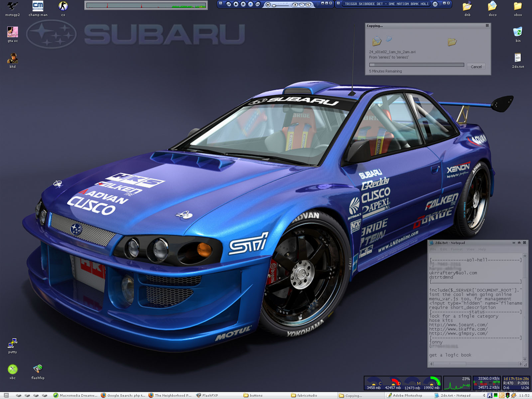Mute the media player speaker icon

268,5
